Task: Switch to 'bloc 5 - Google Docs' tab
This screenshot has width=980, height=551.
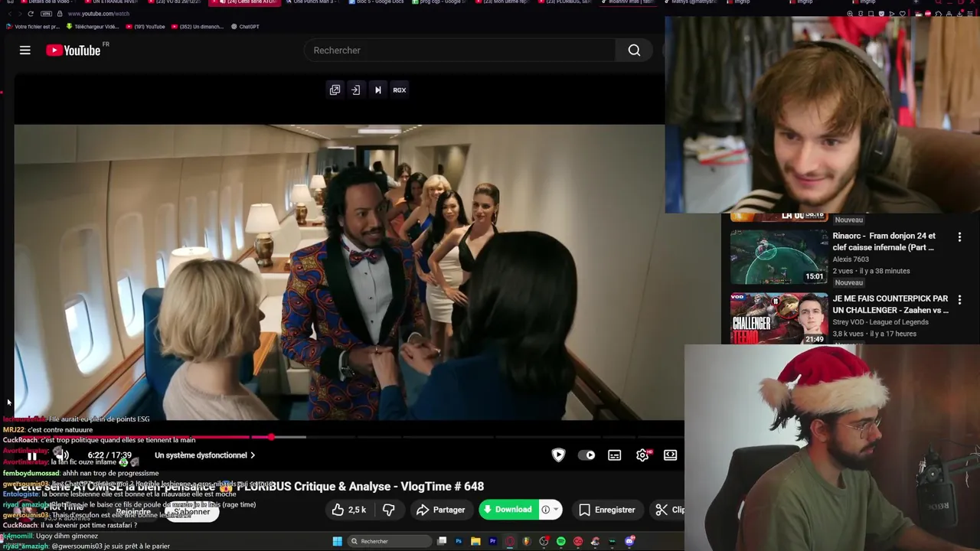Action: (375, 2)
